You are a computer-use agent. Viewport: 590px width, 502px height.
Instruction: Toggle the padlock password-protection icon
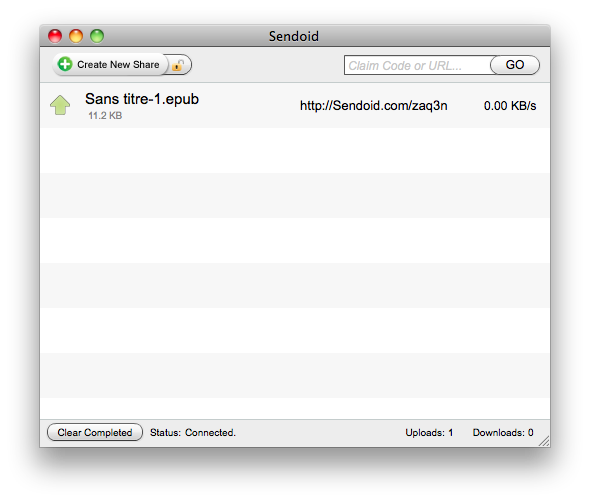coord(178,65)
